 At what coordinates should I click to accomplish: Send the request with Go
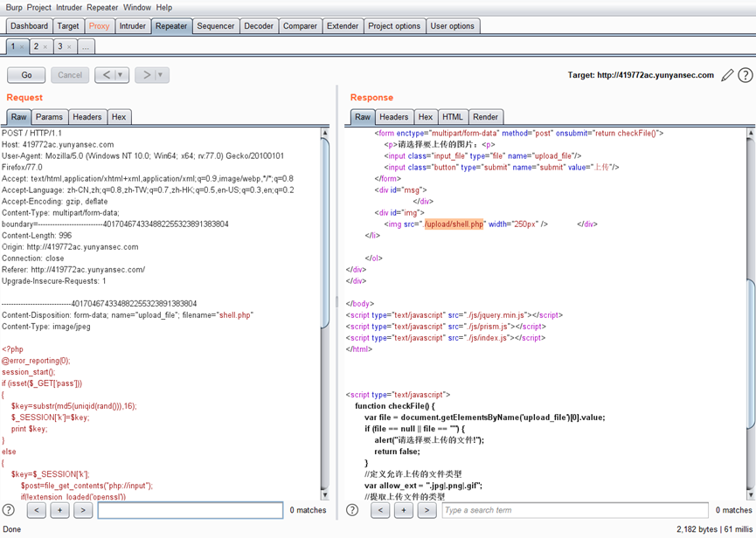[x=26, y=75]
